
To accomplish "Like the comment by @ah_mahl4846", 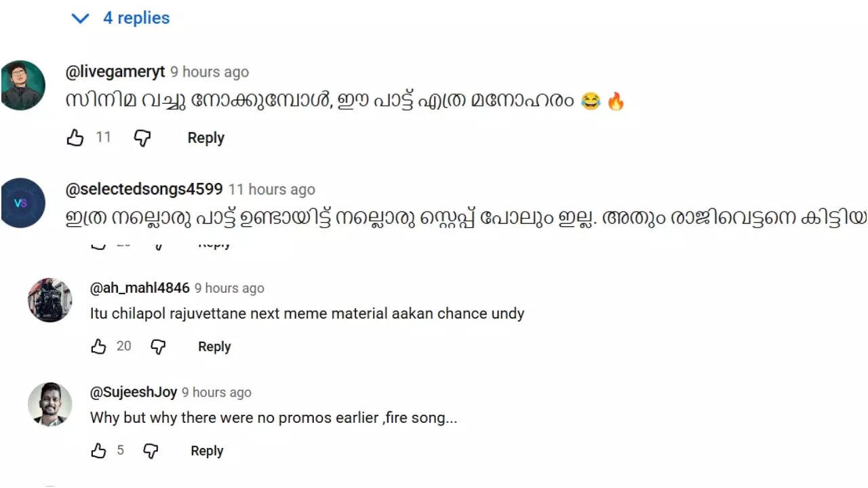I will 99,347.
